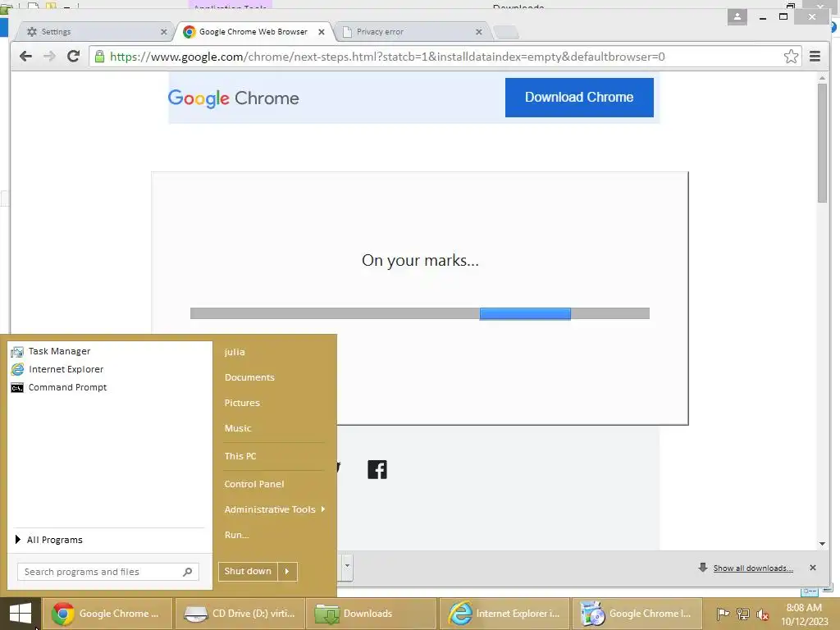Go back with Chrome's back arrow
This screenshot has width=840, height=630.
(25, 57)
